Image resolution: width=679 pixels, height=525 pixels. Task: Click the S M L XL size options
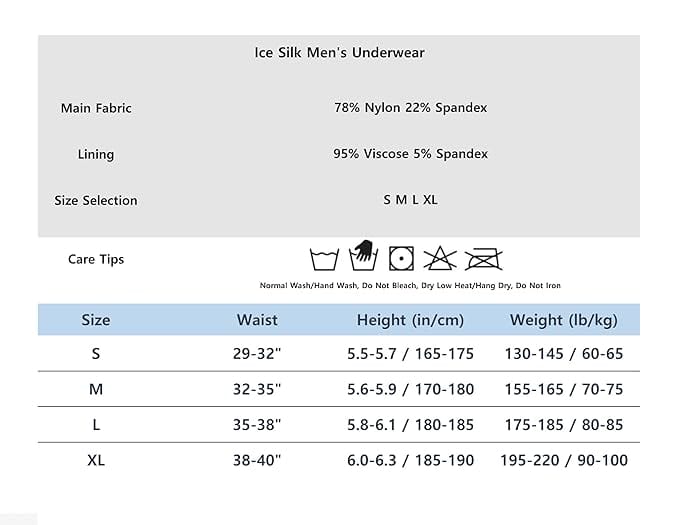(410, 200)
